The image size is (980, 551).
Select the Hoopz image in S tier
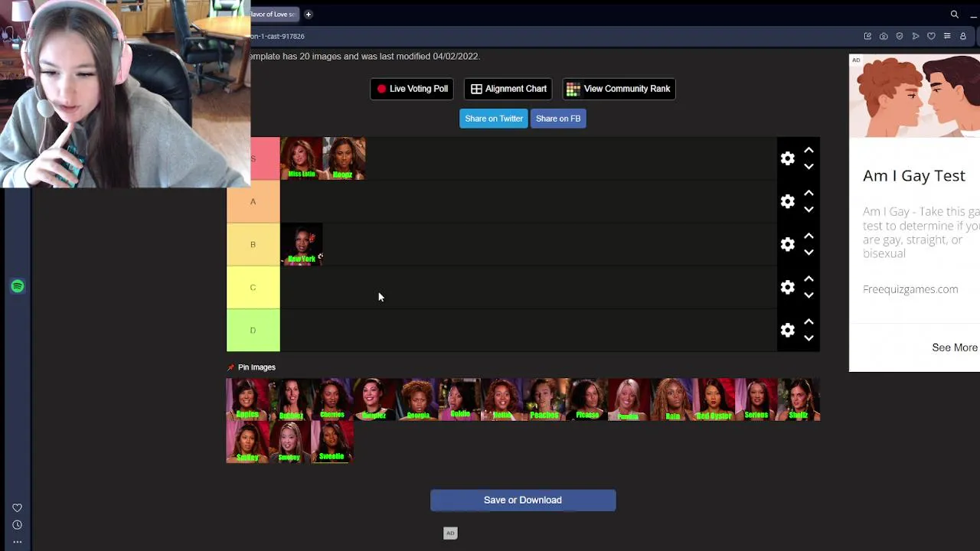pos(344,158)
